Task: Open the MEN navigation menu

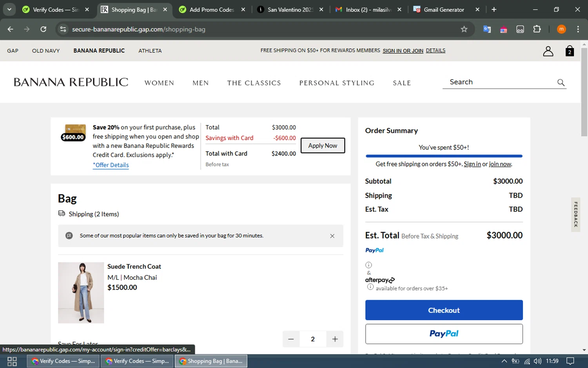Action: click(x=201, y=83)
